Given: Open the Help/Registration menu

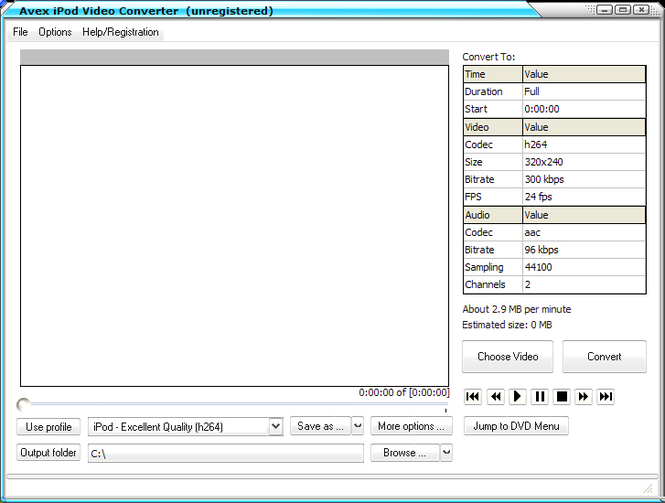Looking at the screenshot, I should 120,32.
